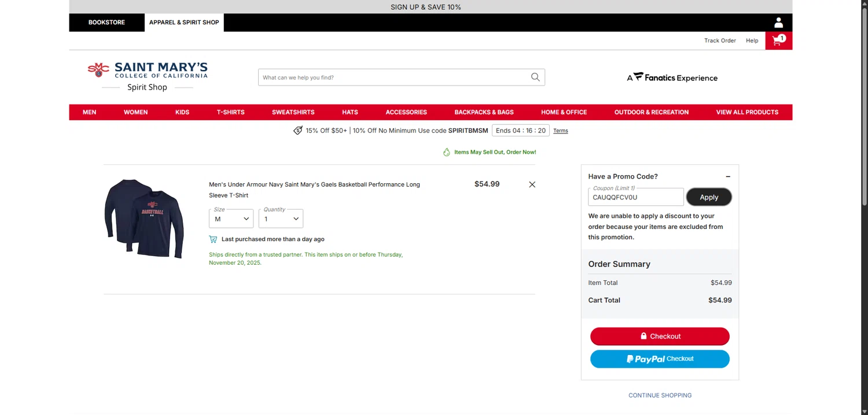Open the Accessories menu
Image resolution: width=868 pixels, height=415 pixels.
(x=406, y=112)
